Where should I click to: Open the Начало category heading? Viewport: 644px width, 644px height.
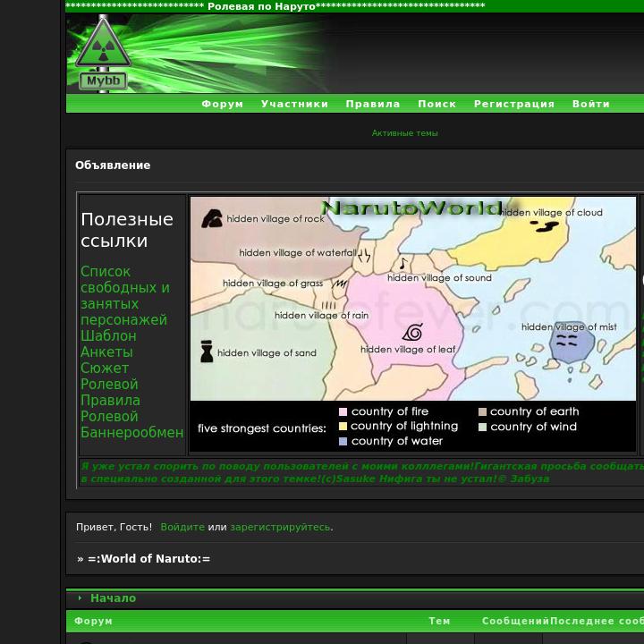click(113, 598)
